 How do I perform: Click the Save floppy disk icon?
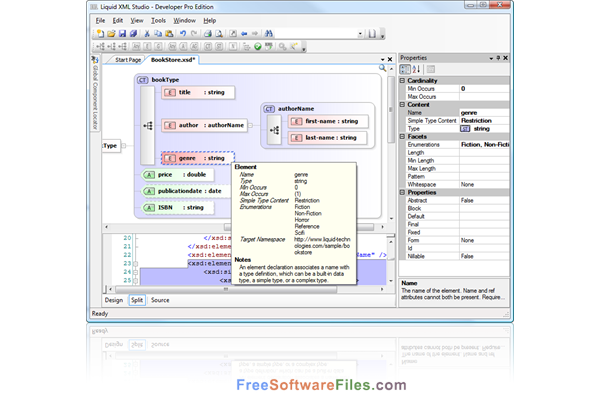[122, 34]
